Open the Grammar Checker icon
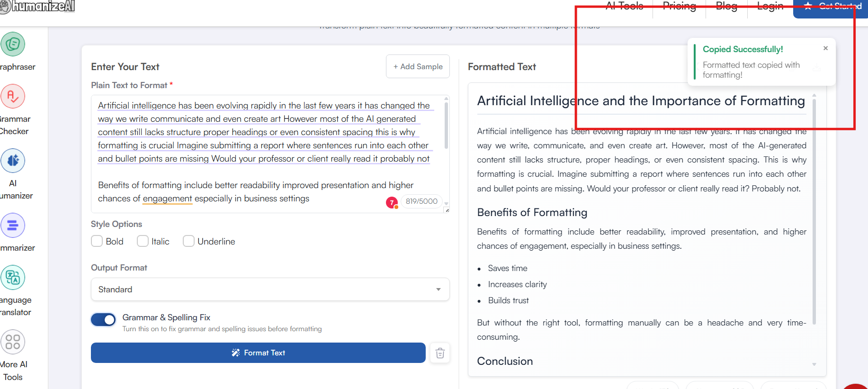This screenshot has height=389, width=868. [13, 97]
